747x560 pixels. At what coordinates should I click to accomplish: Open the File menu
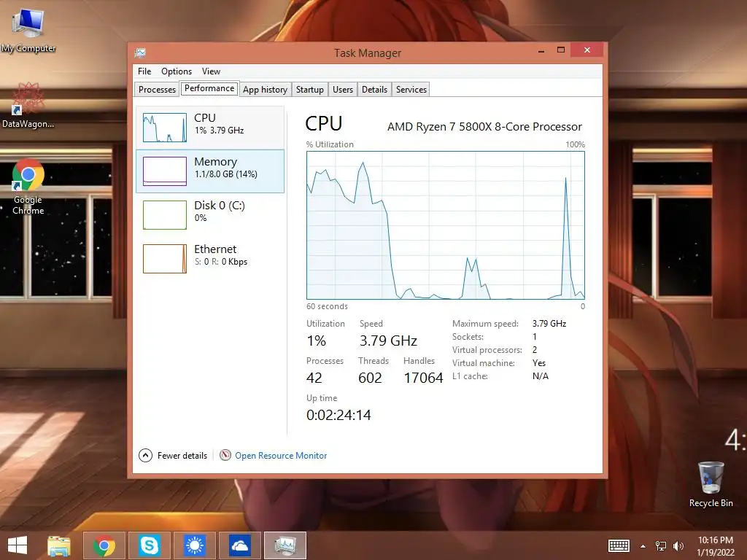coord(144,71)
